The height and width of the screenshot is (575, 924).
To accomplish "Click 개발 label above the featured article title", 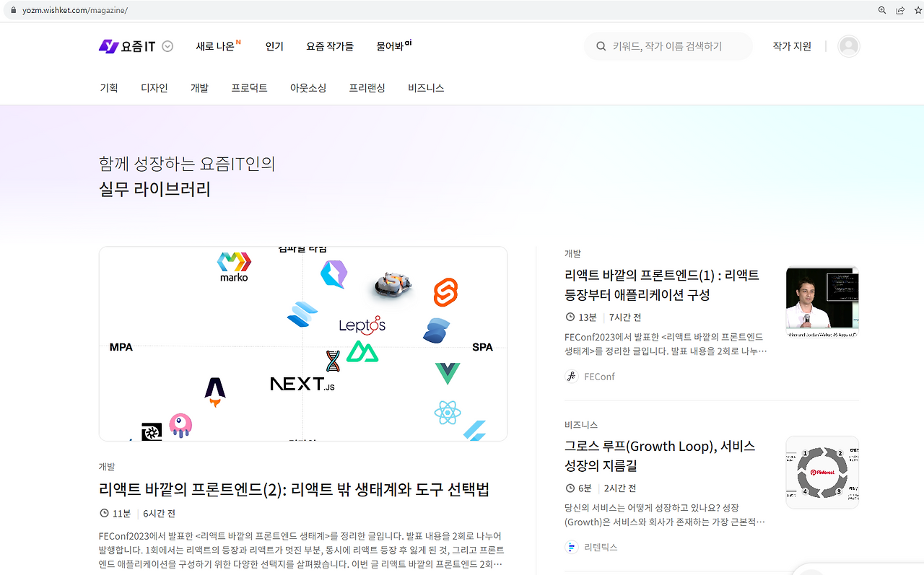I will pos(107,467).
